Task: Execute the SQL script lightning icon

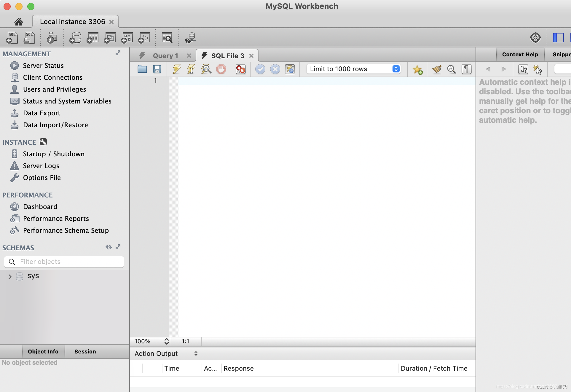Action: pos(177,69)
